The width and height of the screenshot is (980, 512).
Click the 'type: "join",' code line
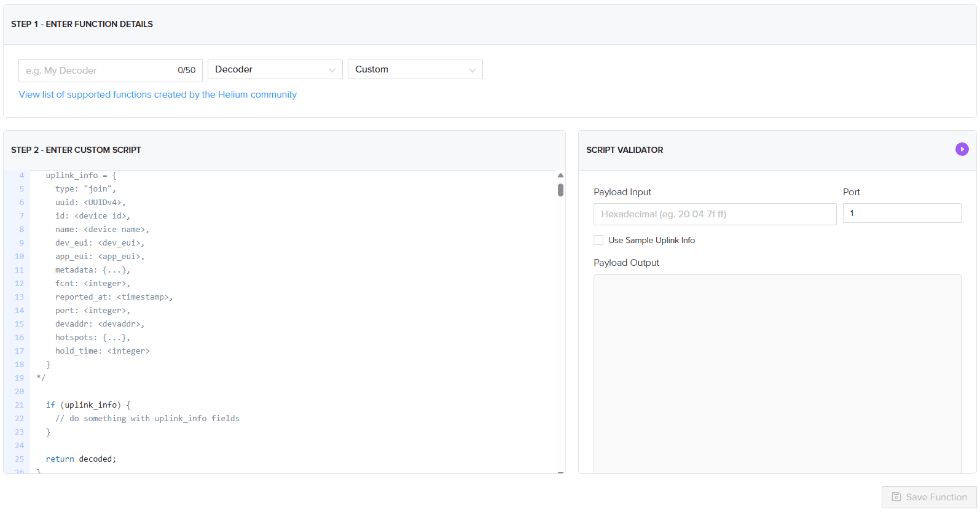(86, 188)
